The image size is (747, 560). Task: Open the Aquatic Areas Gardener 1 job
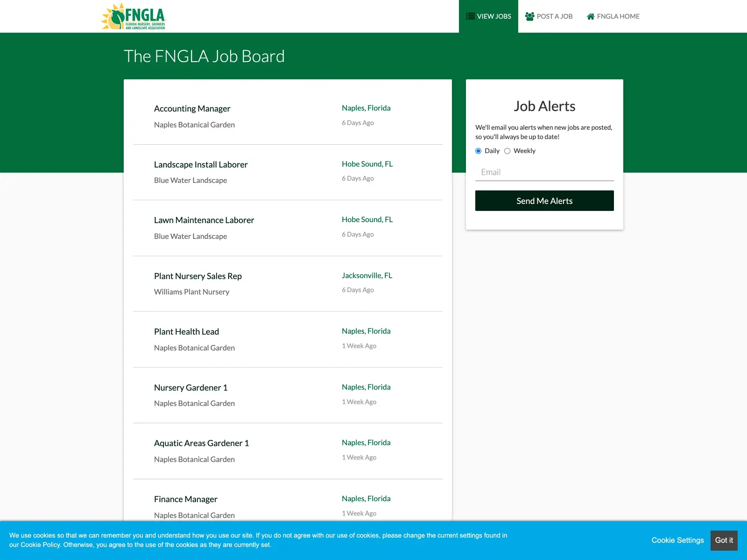point(202,443)
